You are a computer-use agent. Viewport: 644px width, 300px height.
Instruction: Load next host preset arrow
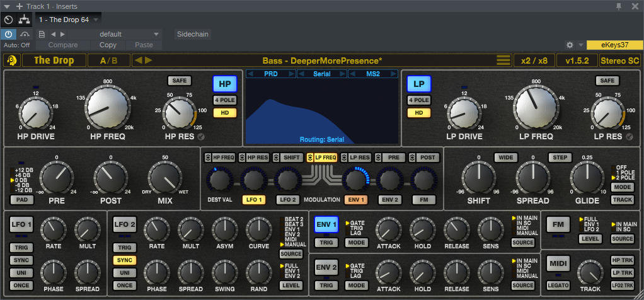[62, 34]
